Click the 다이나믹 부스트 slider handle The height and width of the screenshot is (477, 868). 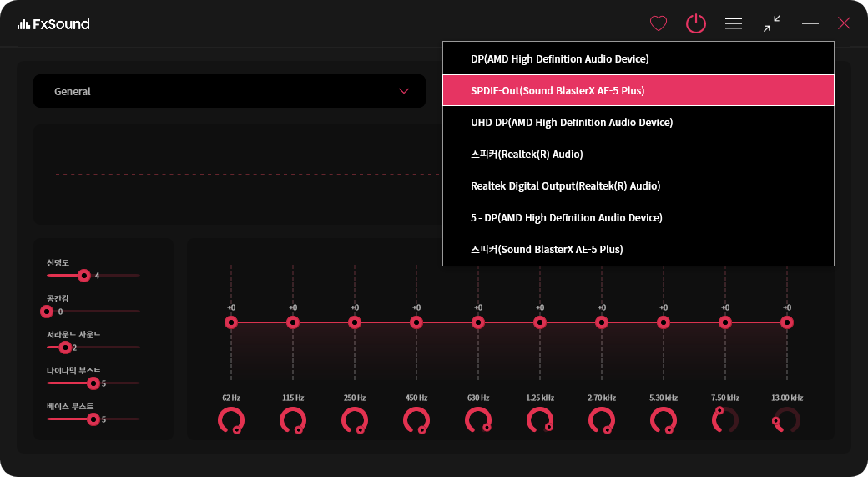click(93, 383)
